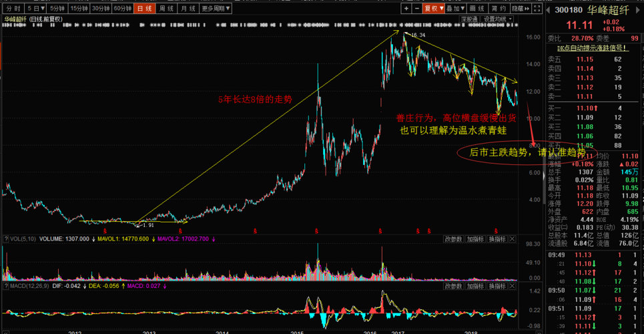Screen dimensions: 644x334
Task: Close the VOL volume indicator panel
Action: 513,238
